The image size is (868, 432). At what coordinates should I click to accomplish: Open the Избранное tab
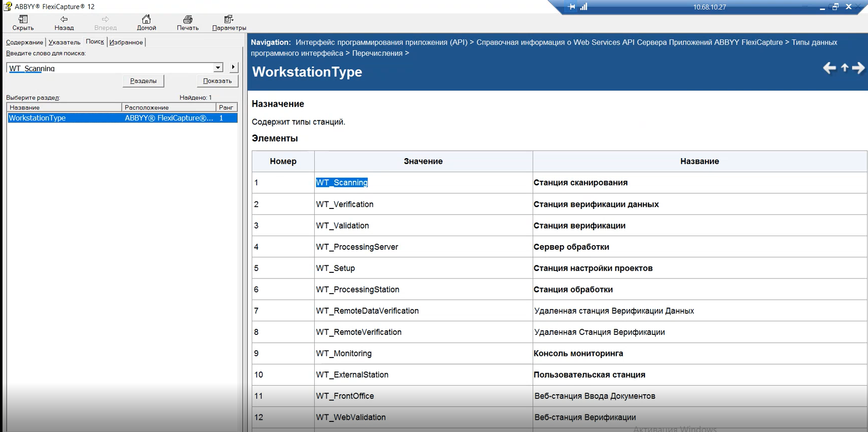point(126,42)
